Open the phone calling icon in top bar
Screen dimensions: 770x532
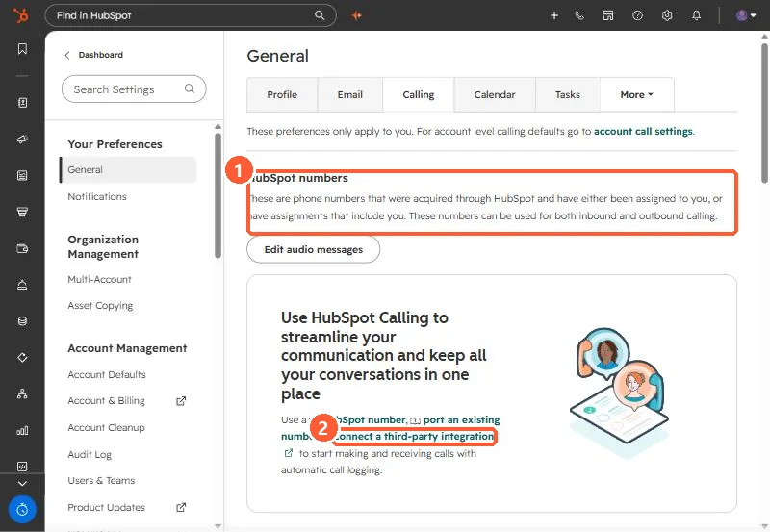click(580, 15)
